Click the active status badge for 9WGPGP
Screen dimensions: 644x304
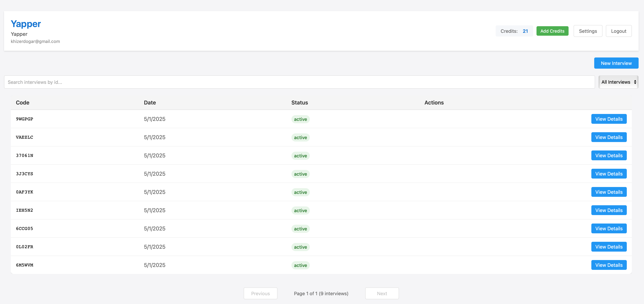(x=300, y=119)
